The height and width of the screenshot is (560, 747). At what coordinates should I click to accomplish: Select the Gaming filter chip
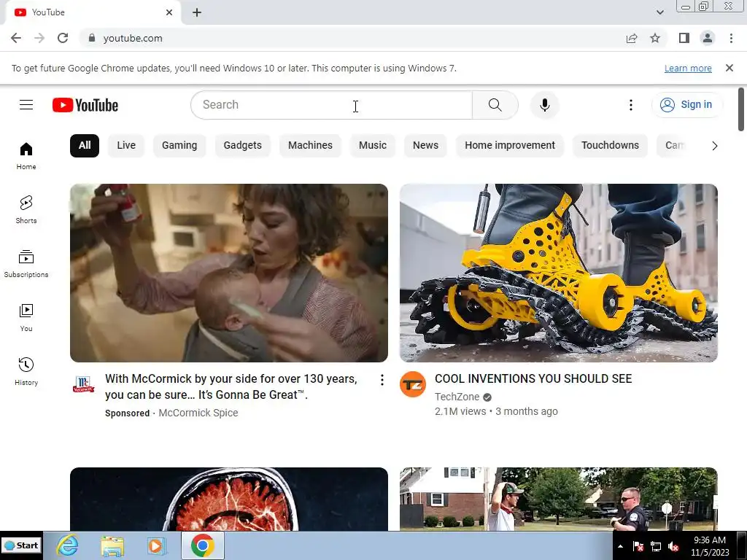coord(179,146)
